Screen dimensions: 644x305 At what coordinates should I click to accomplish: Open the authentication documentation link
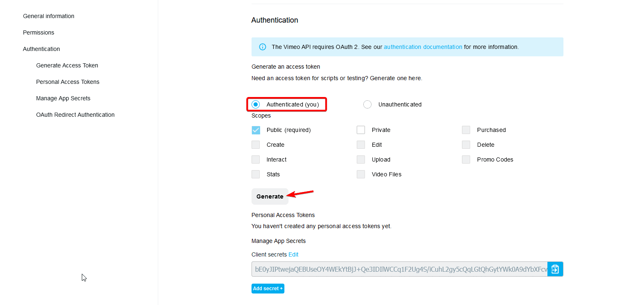click(423, 46)
